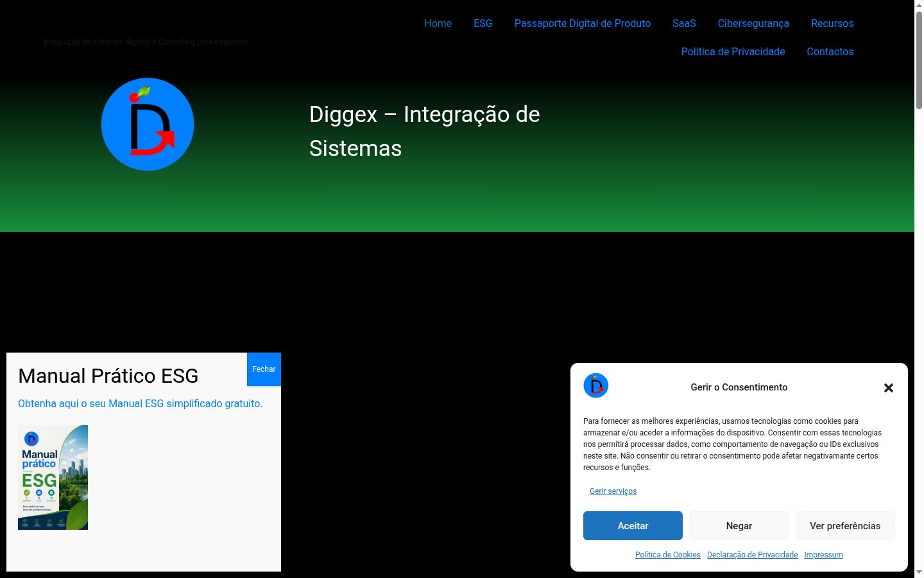Click the site tagline about Integração de sistemas digitais

[x=146, y=42]
